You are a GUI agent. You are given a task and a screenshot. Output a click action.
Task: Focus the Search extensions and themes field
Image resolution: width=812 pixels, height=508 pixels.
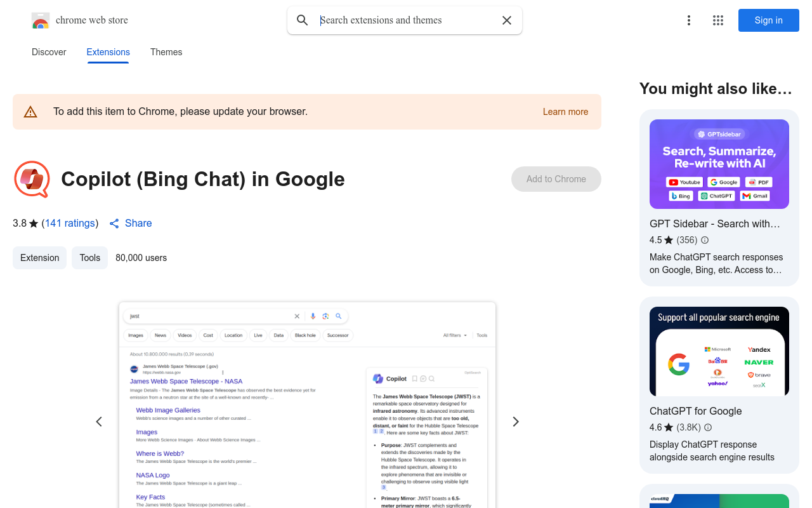(406, 20)
